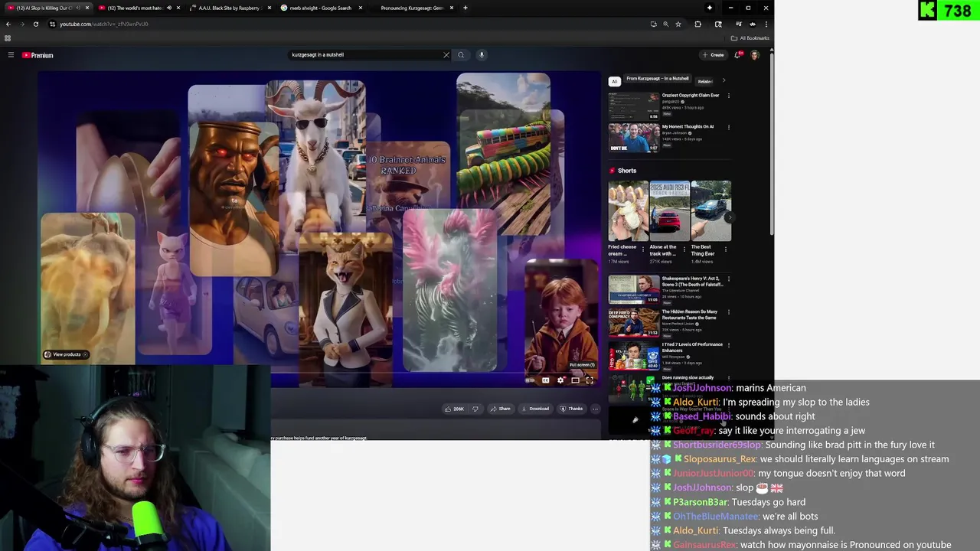Go to the YouTube Premium home logo
This screenshot has width=980, height=551.
click(x=38, y=55)
